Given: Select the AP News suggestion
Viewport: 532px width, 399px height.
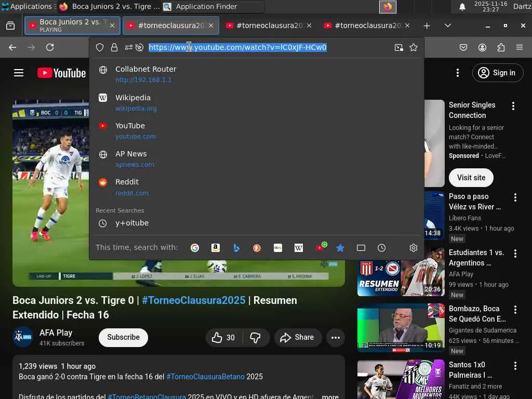Looking at the screenshot, I should pyautogui.click(x=256, y=159).
